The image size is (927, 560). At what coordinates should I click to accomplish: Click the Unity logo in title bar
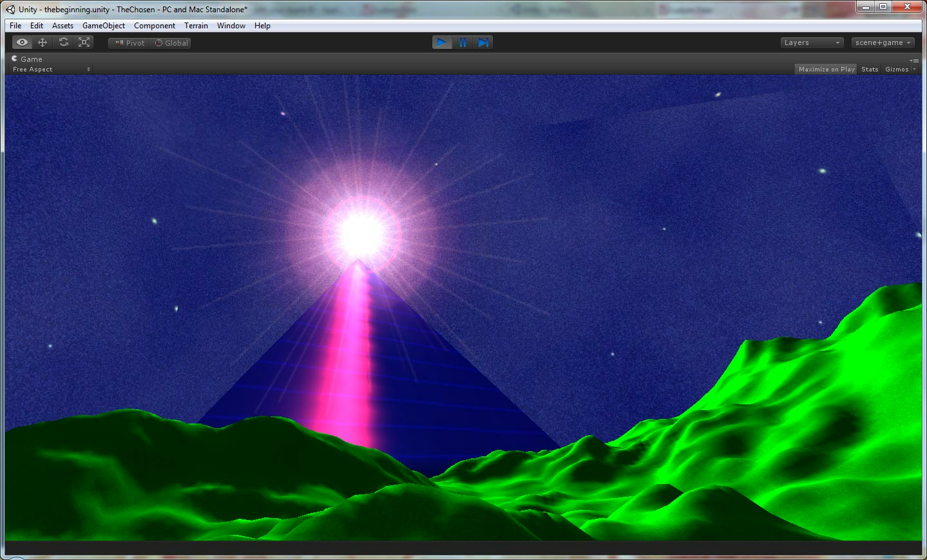click(x=10, y=9)
